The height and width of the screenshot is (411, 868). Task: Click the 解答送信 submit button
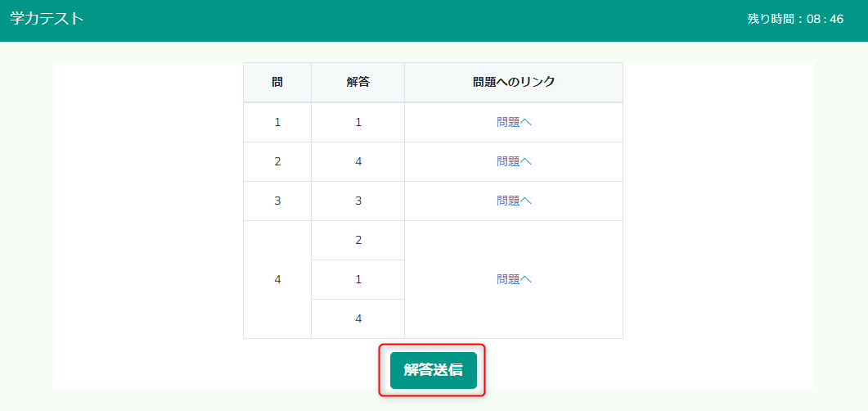(433, 371)
